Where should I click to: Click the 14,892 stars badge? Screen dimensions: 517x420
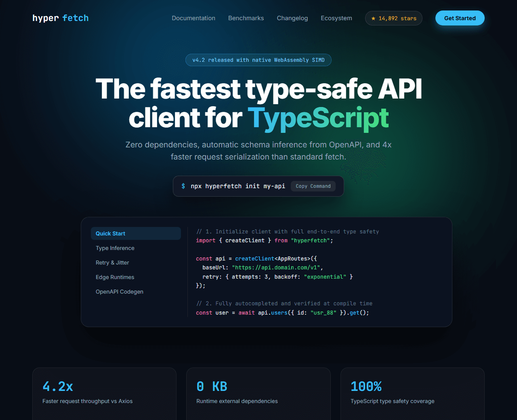click(394, 18)
